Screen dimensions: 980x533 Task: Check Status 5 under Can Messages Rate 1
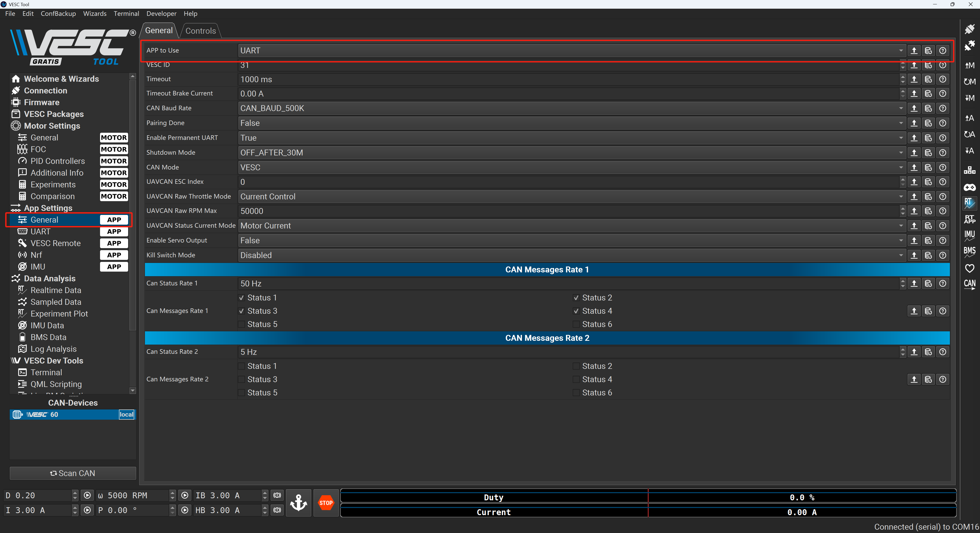coord(241,324)
